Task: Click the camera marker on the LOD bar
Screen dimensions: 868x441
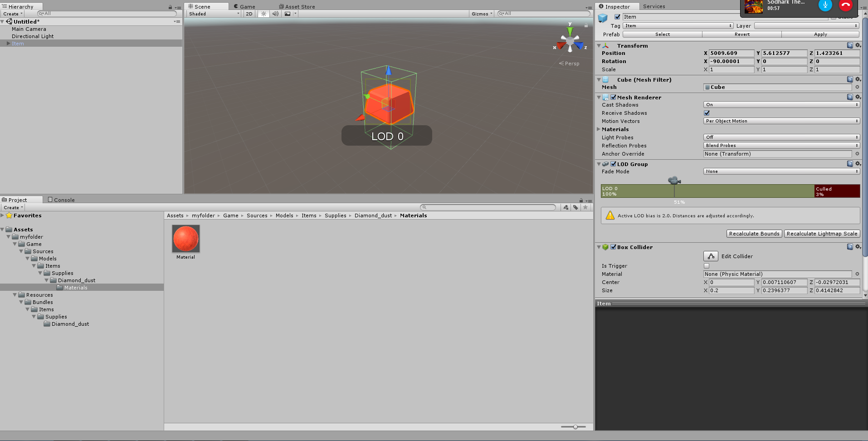Action: pos(674,180)
